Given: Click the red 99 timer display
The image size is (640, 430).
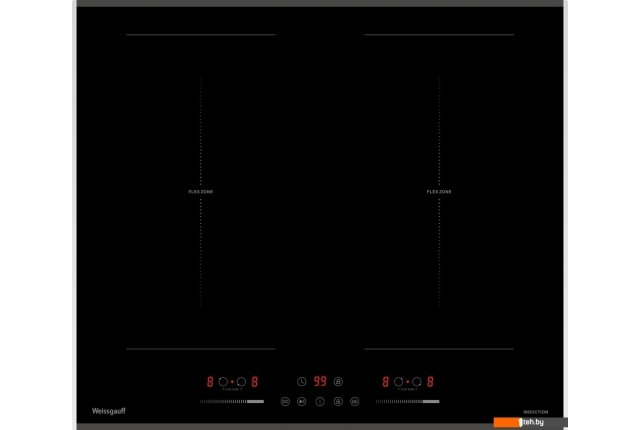Looking at the screenshot, I should [320, 381].
